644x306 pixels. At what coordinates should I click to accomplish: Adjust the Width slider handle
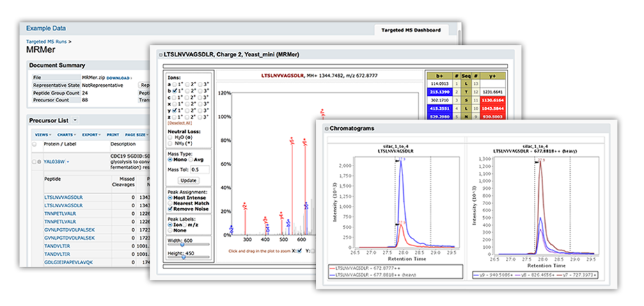coord(182,245)
